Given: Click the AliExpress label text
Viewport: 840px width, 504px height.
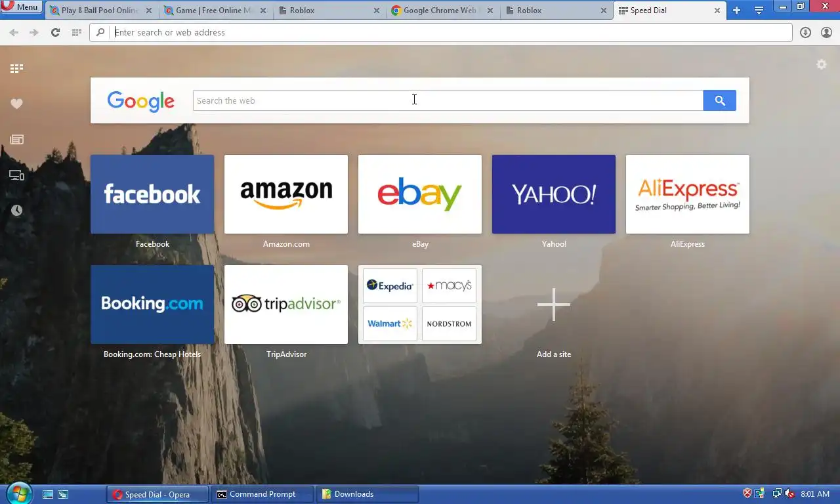Looking at the screenshot, I should click(x=688, y=244).
